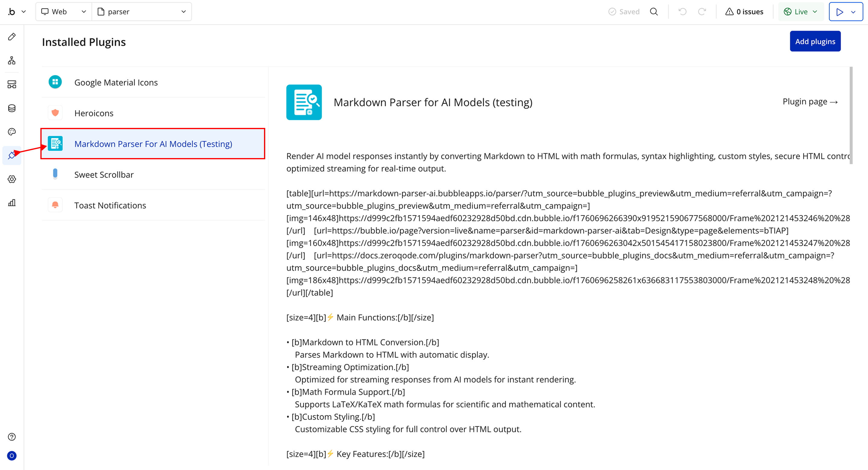Open the help question mark icon
This screenshot has height=470, width=868.
tap(12, 437)
